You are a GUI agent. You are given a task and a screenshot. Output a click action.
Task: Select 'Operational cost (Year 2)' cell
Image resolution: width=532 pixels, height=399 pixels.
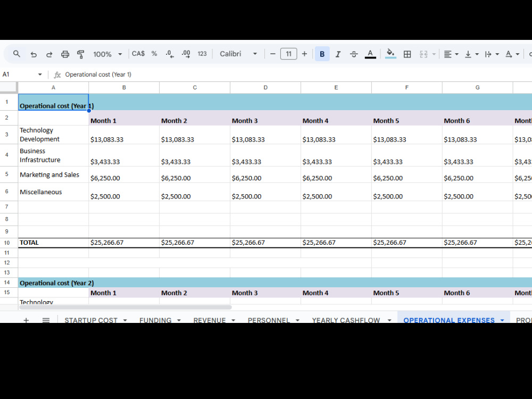[53, 282]
